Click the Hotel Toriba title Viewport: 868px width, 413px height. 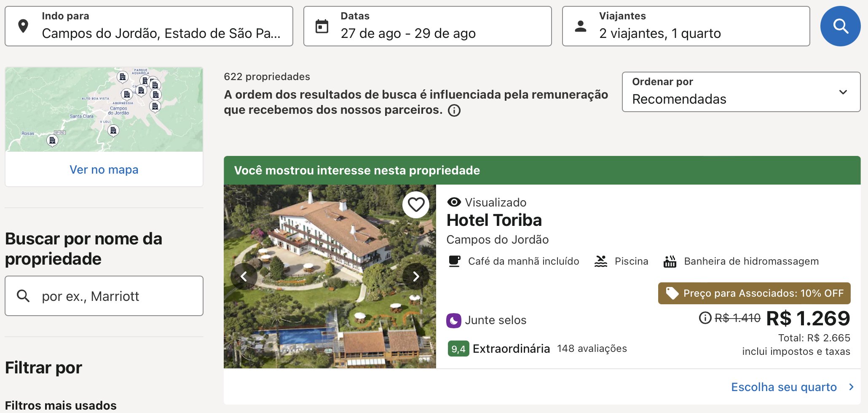(x=494, y=220)
